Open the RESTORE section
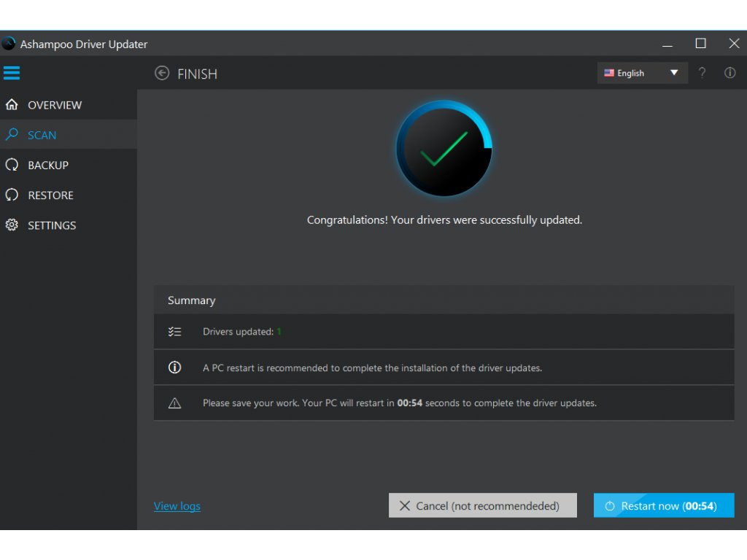The image size is (747, 560). pos(69,195)
